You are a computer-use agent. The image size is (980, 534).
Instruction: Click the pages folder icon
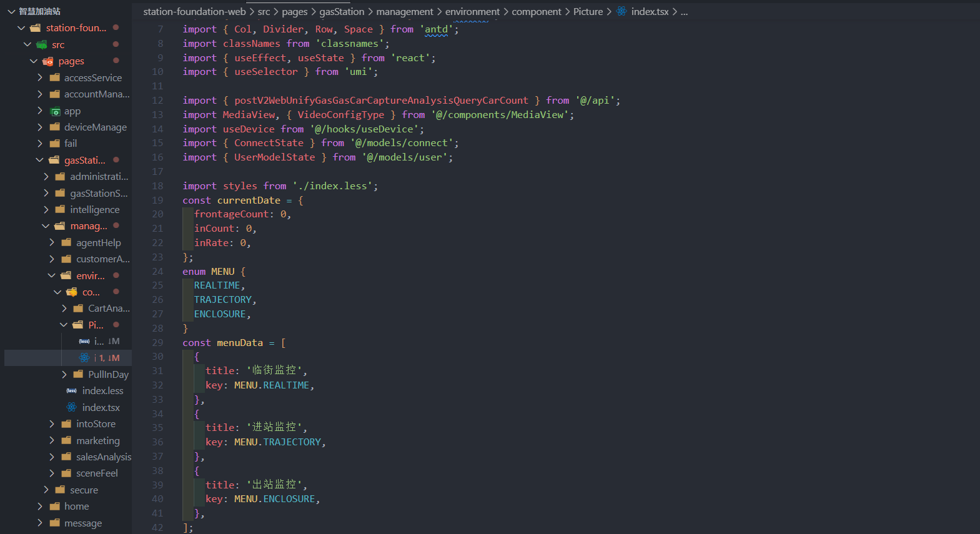click(x=48, y=61)
